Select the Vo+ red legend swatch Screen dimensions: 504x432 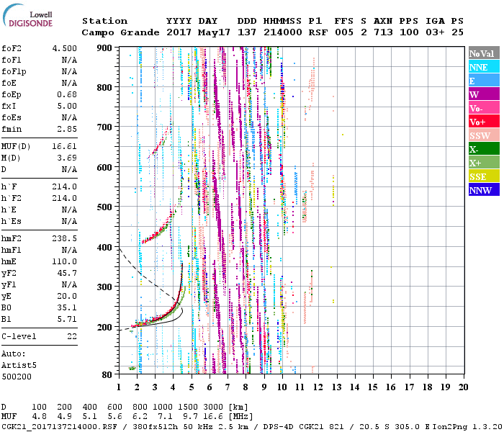tap(484, 122)
